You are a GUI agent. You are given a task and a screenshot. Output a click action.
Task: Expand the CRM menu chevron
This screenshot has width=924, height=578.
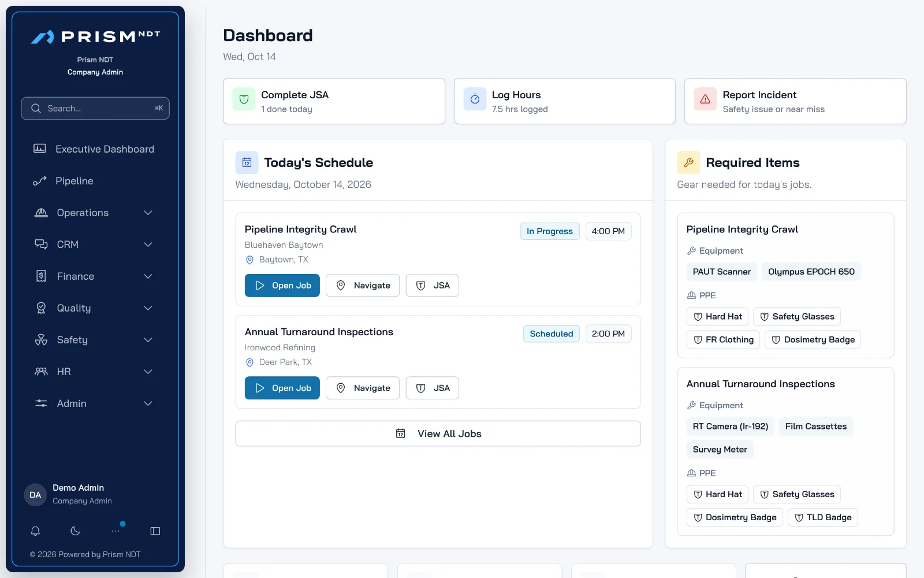pos(148,244)
